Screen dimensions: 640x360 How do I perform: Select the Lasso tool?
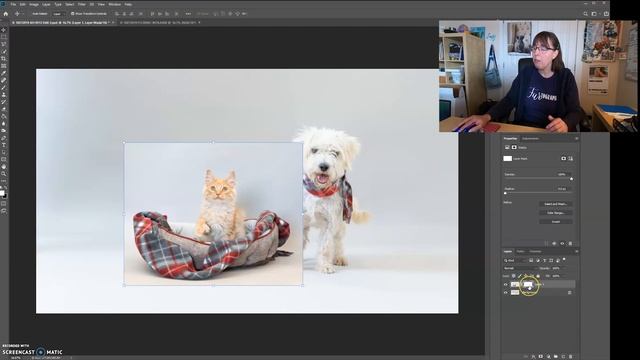click(4, 44)
